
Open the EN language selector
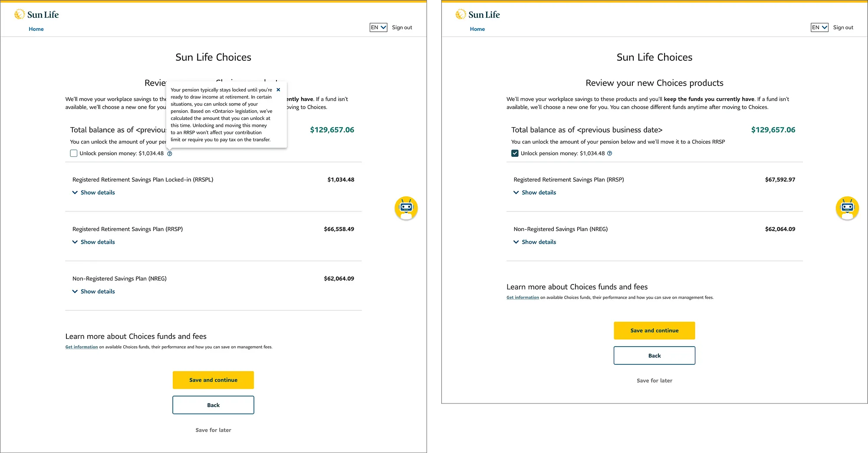click(378, 27)
